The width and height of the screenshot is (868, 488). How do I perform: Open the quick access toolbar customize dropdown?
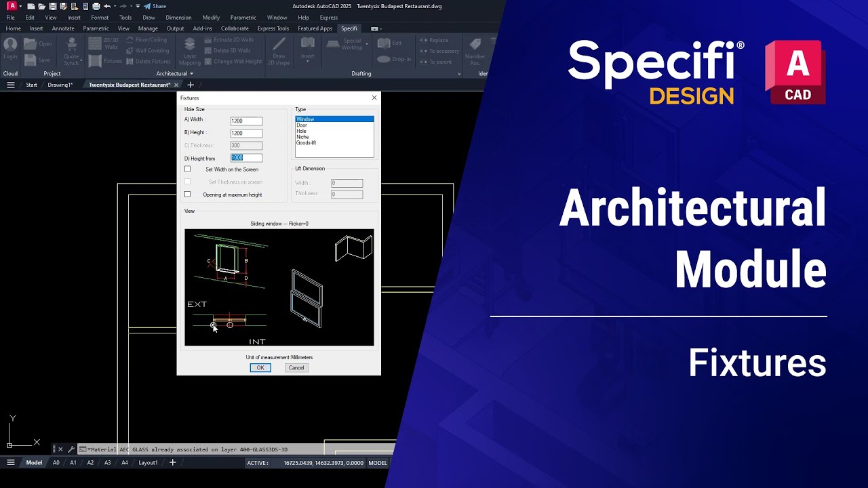coord(138,6)
